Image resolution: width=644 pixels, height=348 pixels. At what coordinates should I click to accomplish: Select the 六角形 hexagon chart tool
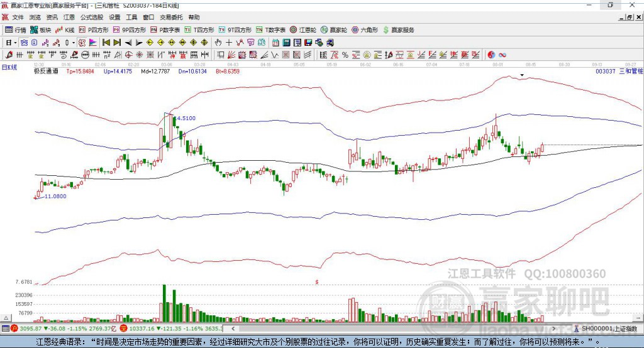tap(365, 30)
